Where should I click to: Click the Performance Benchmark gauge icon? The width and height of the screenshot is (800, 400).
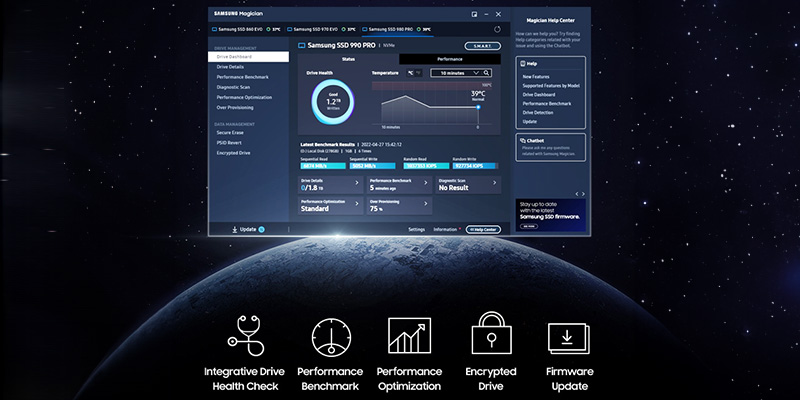pos(331,337)
